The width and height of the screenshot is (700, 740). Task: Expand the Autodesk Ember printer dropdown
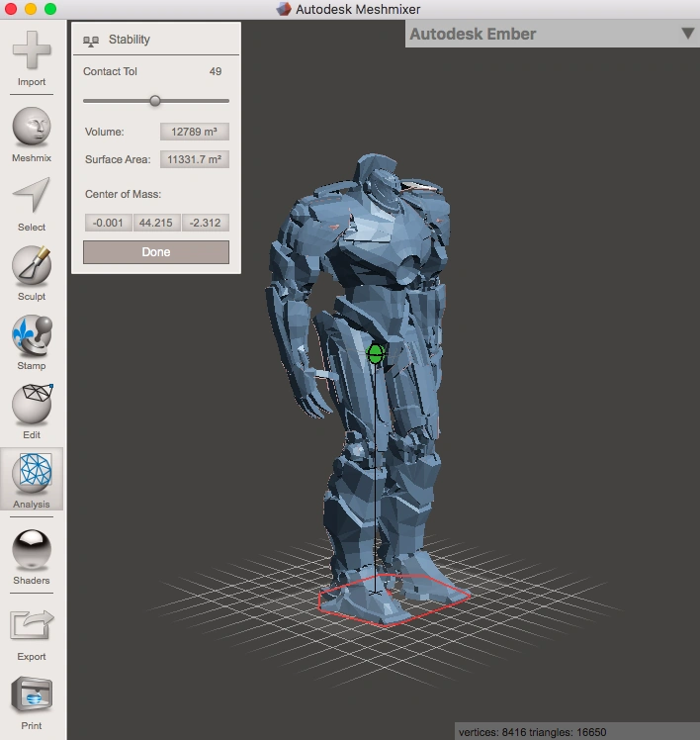coord(688,34)
